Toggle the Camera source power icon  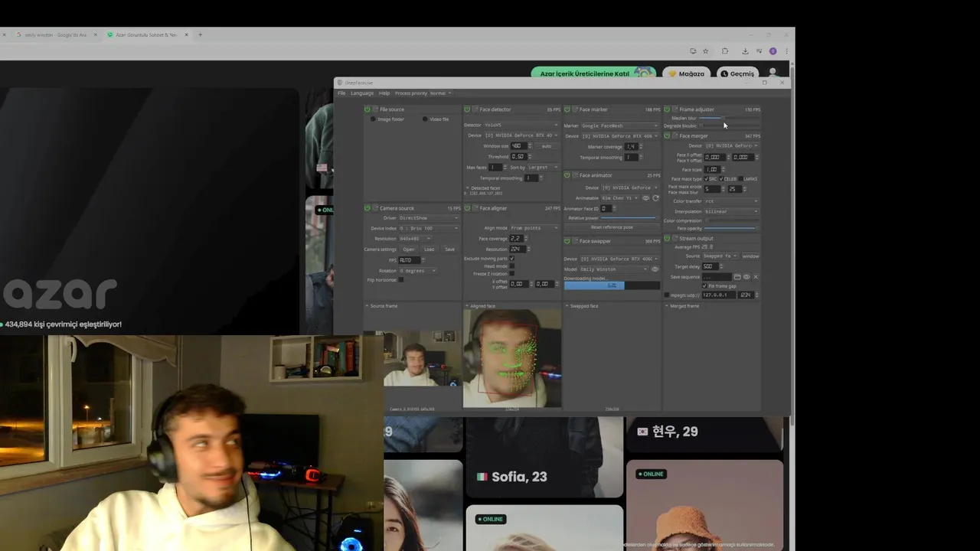(367, 208)
